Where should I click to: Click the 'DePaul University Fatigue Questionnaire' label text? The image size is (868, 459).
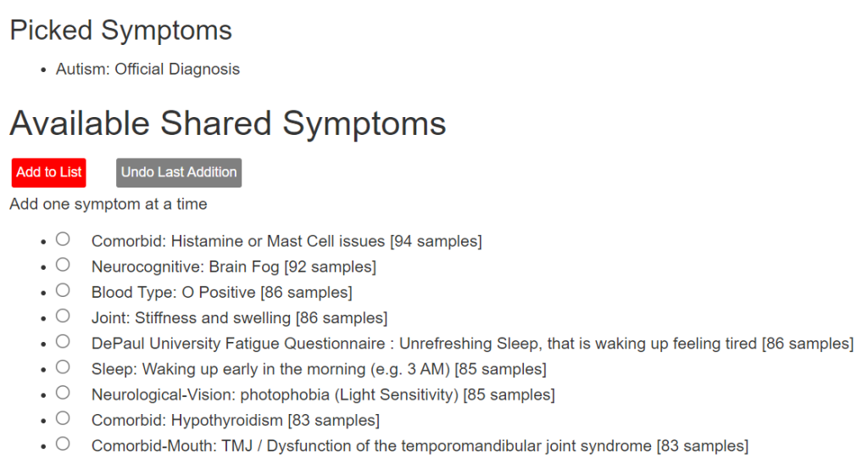click(x=238, y=343)
